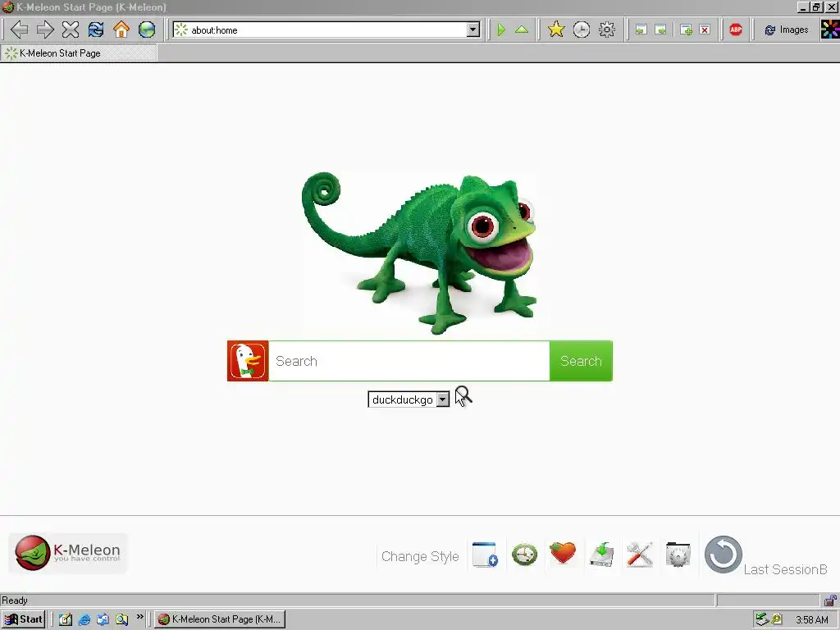This screenshot has width=840, height=630.
Task: Click the Change Style link
Action: coord(420,557)
